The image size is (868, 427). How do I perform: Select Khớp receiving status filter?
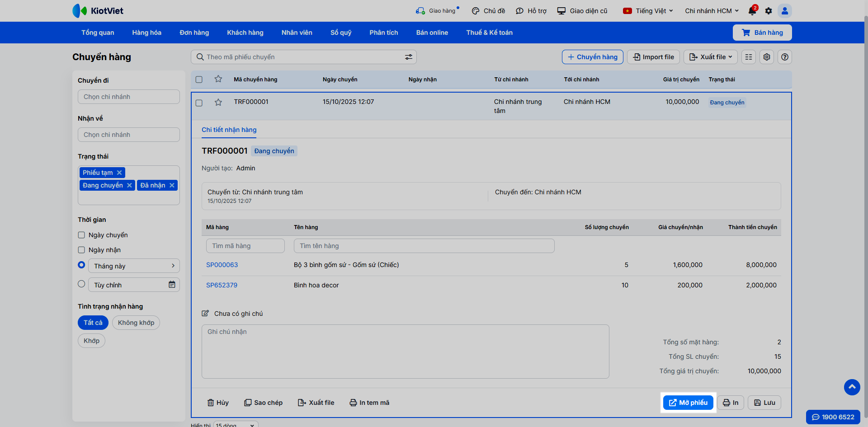(x=91, y=341)
